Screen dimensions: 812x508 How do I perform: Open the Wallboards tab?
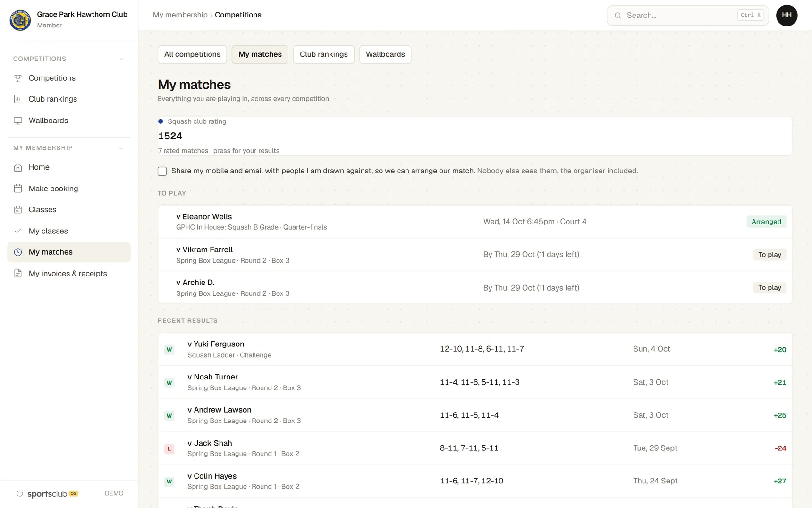point(385,54)
